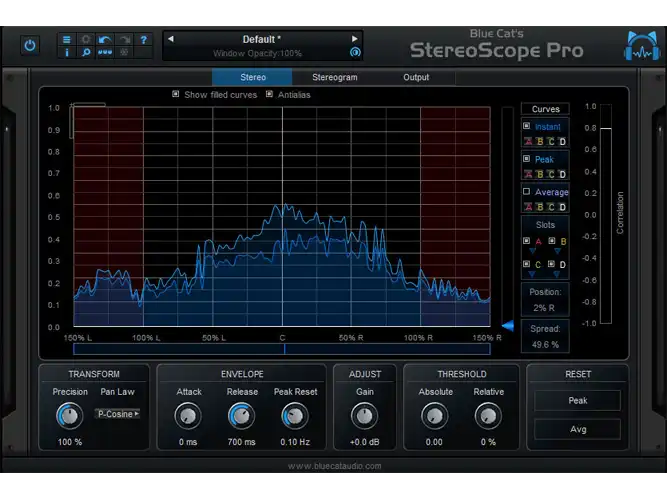Switch to the Stereogram tab
The image size is (667, 500).
tap(335, 77)
